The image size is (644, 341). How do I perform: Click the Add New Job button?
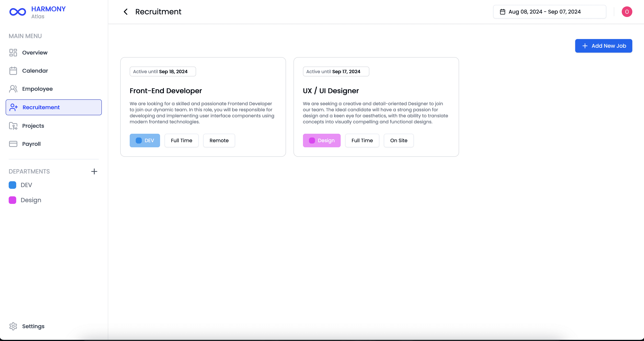point(603,46)
